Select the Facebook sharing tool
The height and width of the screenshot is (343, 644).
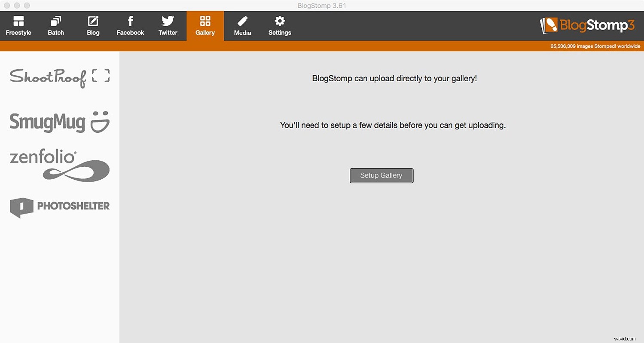(130, 25)
